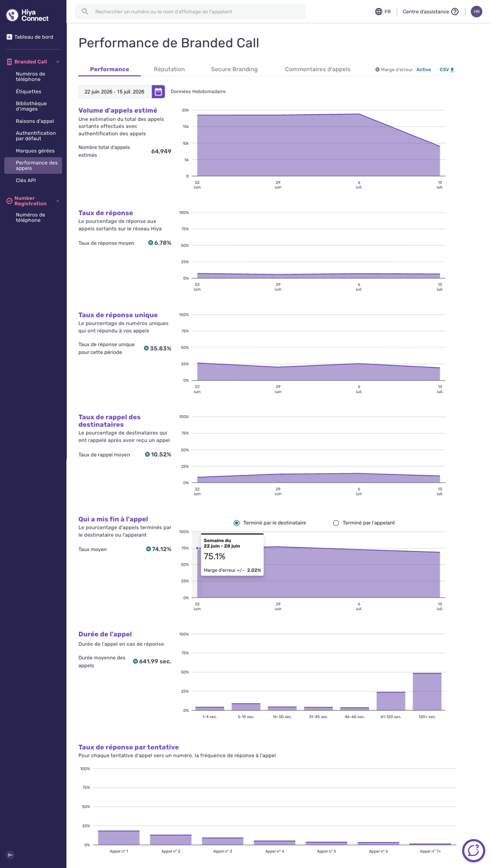Open the chat support bubble

[473, 850]
